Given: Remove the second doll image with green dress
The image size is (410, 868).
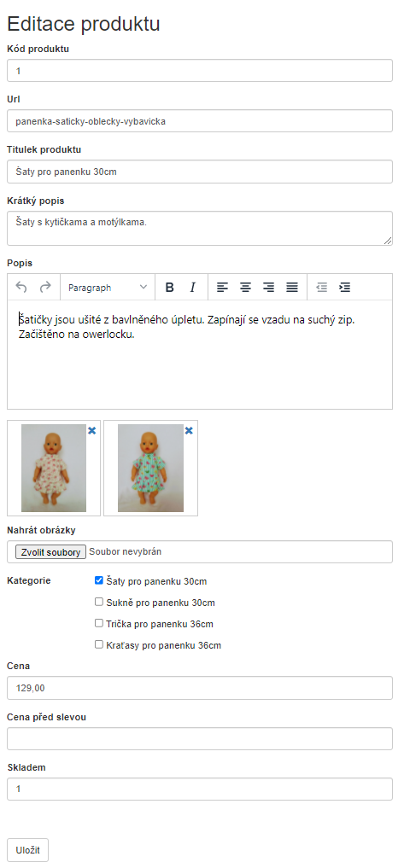Looking at the screenshot, I should [x=189, y=431].
